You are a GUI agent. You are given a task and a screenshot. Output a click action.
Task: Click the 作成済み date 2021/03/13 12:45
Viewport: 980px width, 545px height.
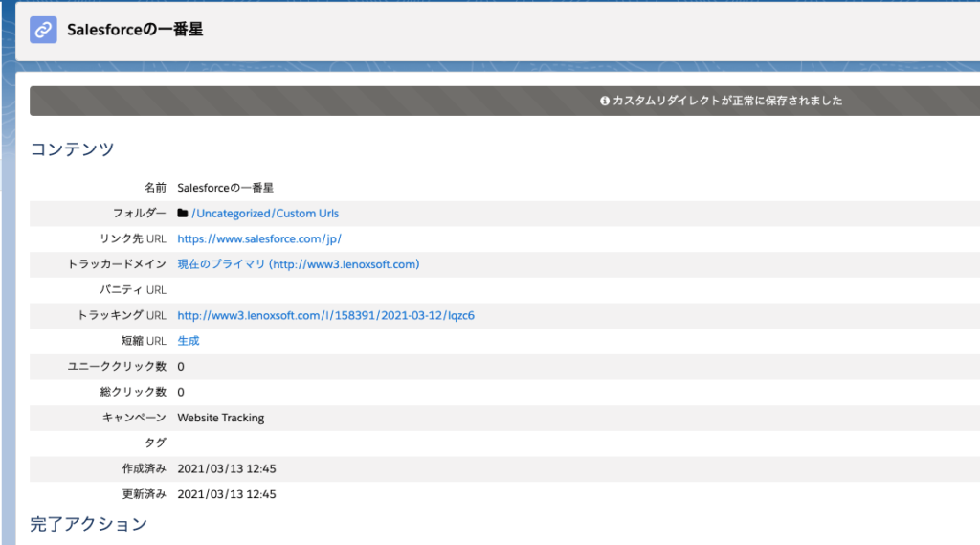coord(227,468)
